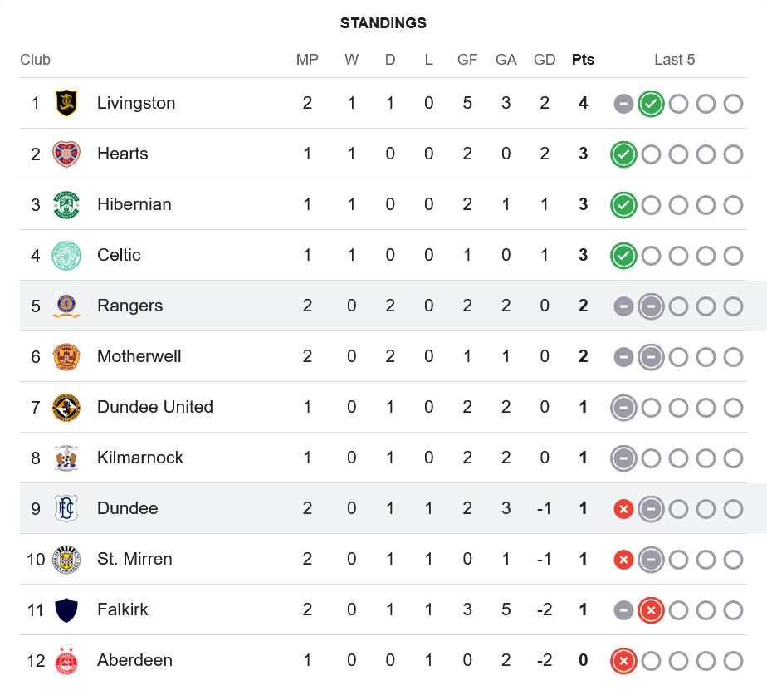Click the Hearts club crest icon
The image size is (767, 700).
[66, 154]
